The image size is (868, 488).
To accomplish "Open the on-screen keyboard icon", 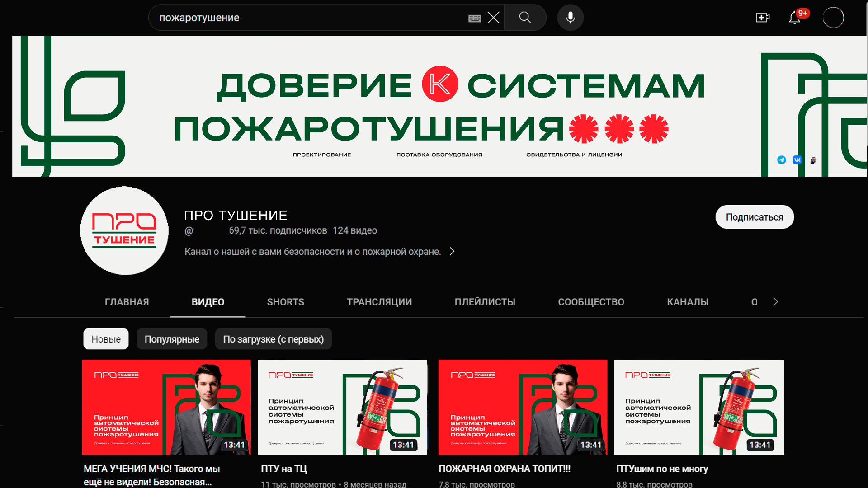I will click(x=474, y=18).
